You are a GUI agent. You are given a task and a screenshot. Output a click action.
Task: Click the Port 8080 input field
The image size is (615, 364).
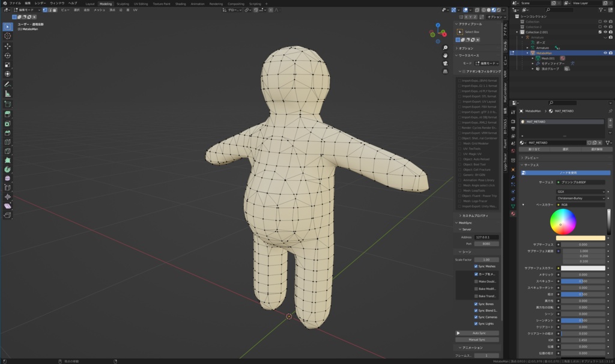pos(486,244)
